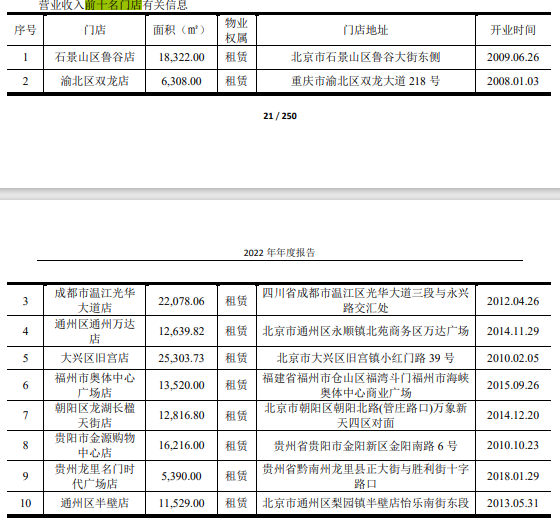Click the column header 序号
560x523 pixels.
click(25, 30)
